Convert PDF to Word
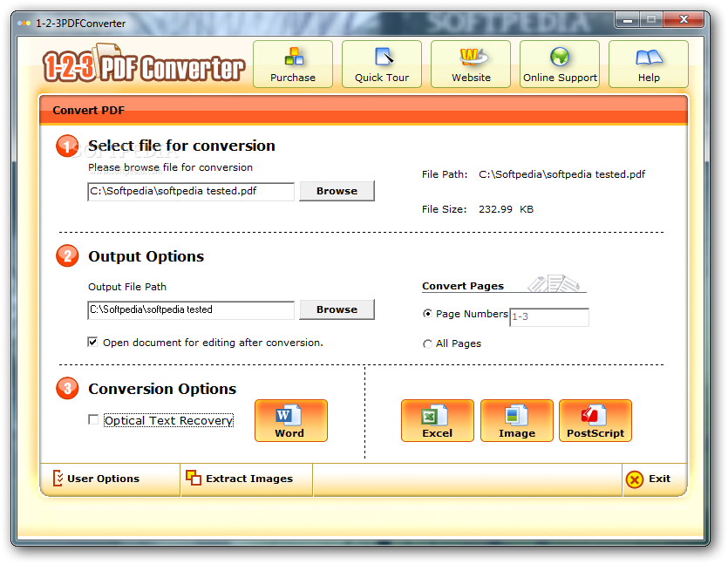The width and height of the screenshot is (728, 564). (291, 420)
